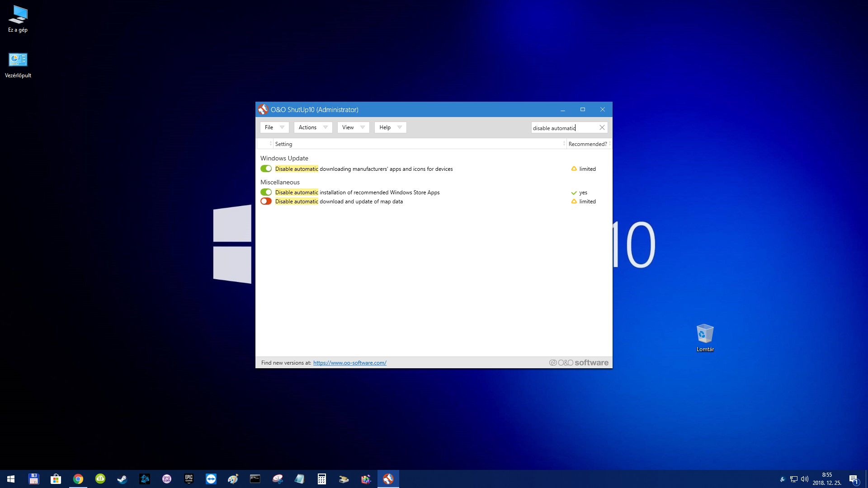Open the Action Center notifications icon
This screenshot has width=868, height=488.
(854, 479)
